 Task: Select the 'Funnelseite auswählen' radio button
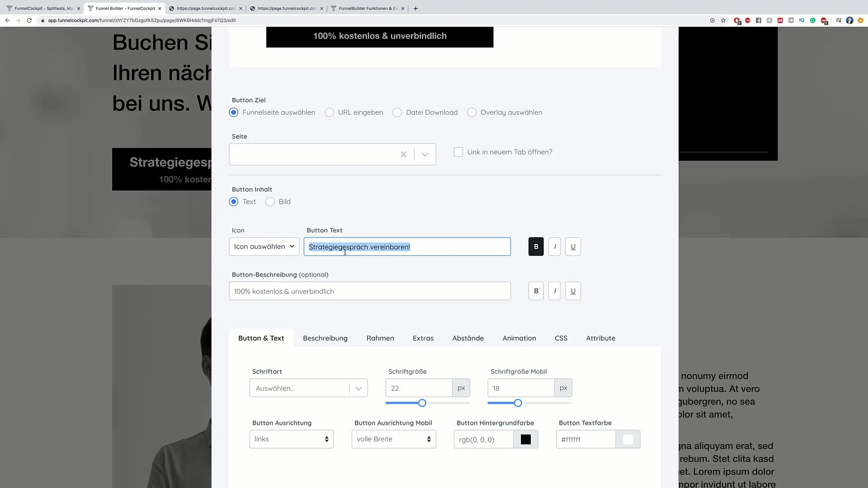click(x=234, y=112)
